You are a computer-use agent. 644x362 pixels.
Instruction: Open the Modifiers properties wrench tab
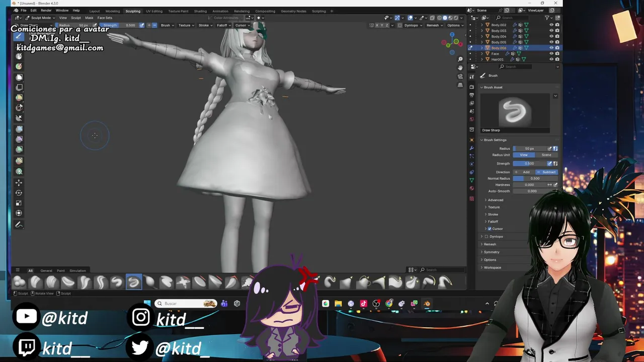click(472, 148)
